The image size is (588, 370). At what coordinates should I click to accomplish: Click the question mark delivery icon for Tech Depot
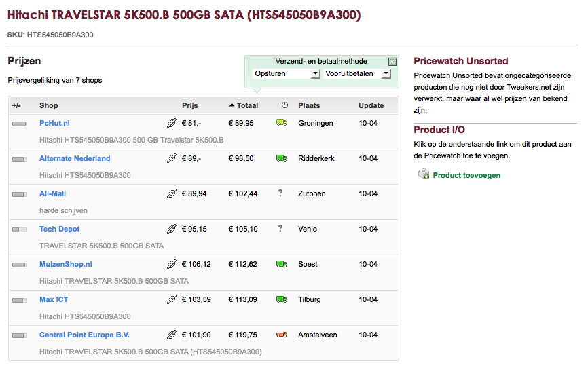click(x=280, y=229)
